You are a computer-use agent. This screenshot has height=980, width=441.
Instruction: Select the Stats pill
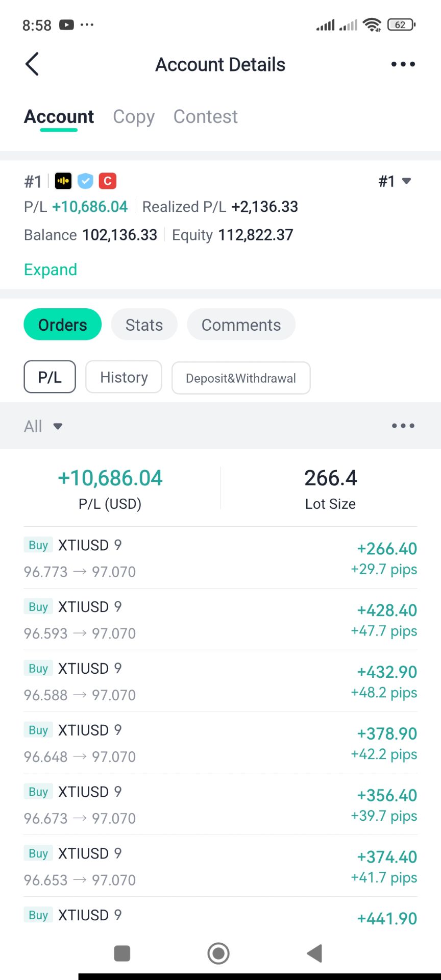tap(144, 325)
